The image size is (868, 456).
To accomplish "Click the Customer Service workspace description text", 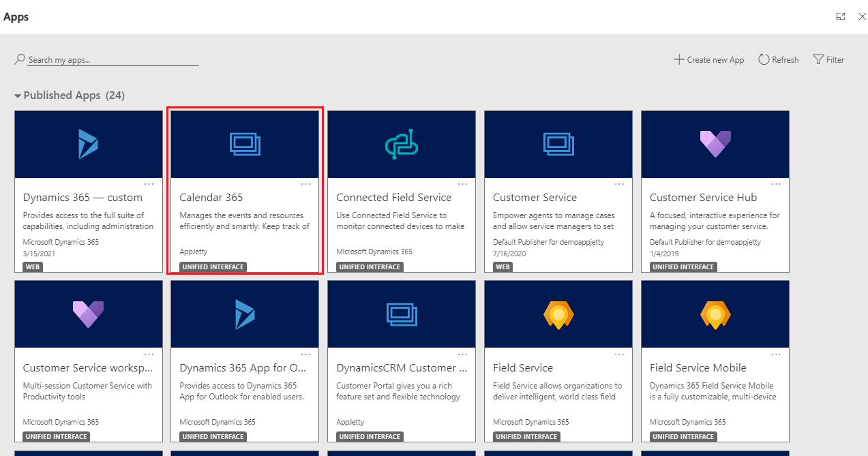I will 88,391.
